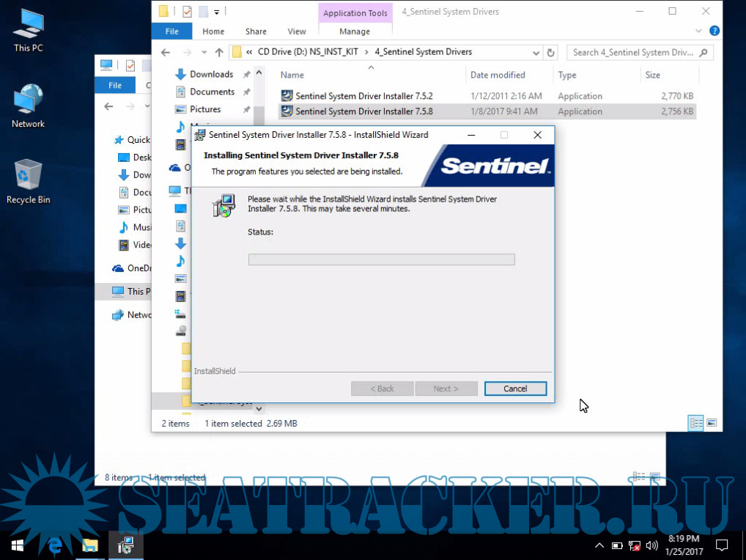The image size is (746, 560).
Task: Click the installation progress bar
Action: [381, 259]
